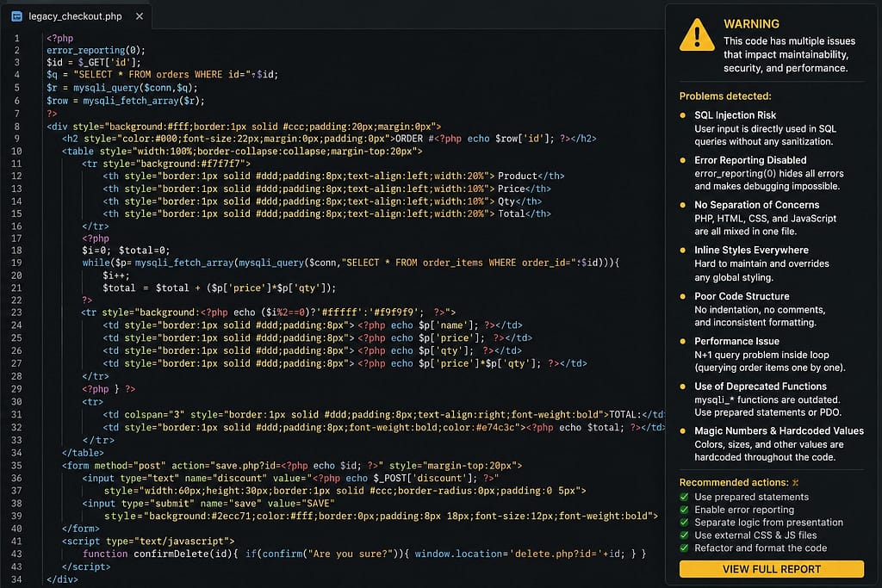Select the Error Reporting Disabled heading
Viewport: 882px width, 588px height.
click(x=750, y=160)
